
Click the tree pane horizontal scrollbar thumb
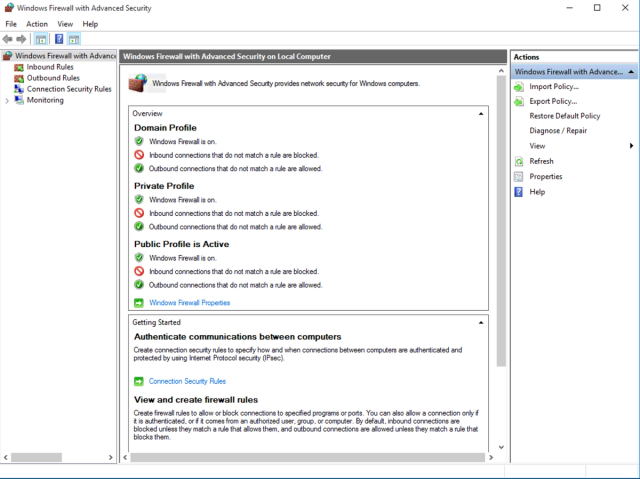point(36,457)
